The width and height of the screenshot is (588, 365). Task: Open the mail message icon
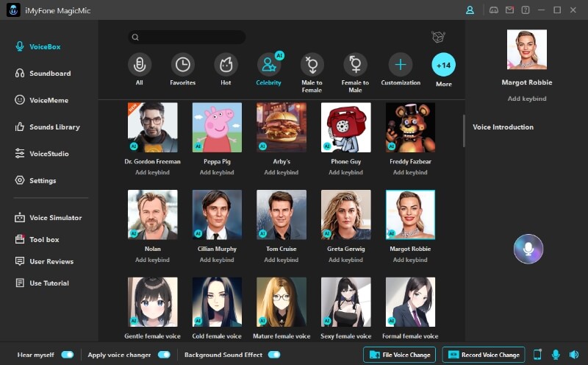point(509,10)
